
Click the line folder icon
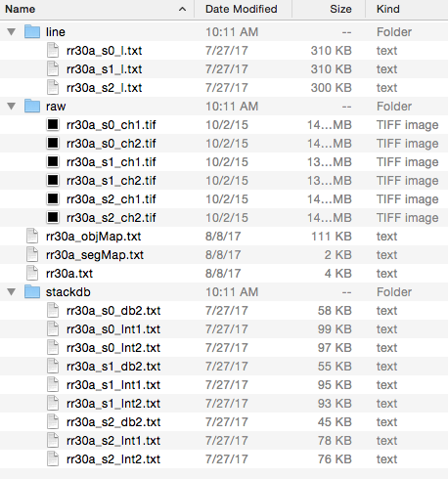(32, 31)
